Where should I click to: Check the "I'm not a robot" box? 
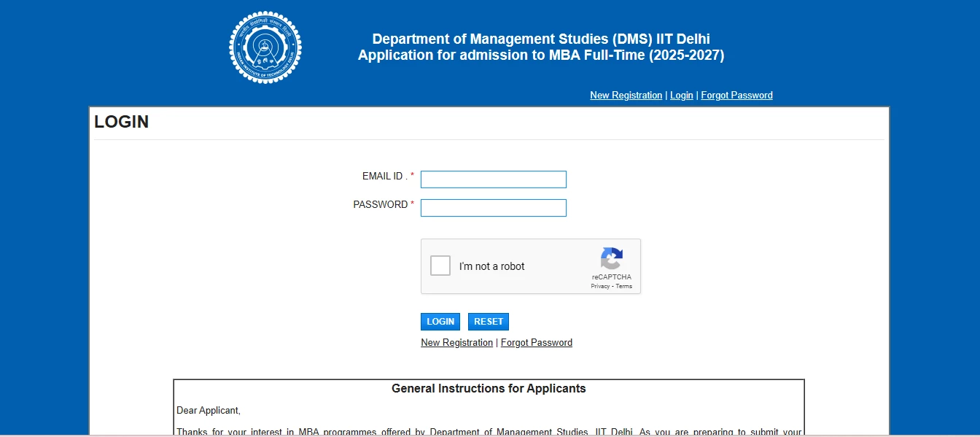point(440,266)
